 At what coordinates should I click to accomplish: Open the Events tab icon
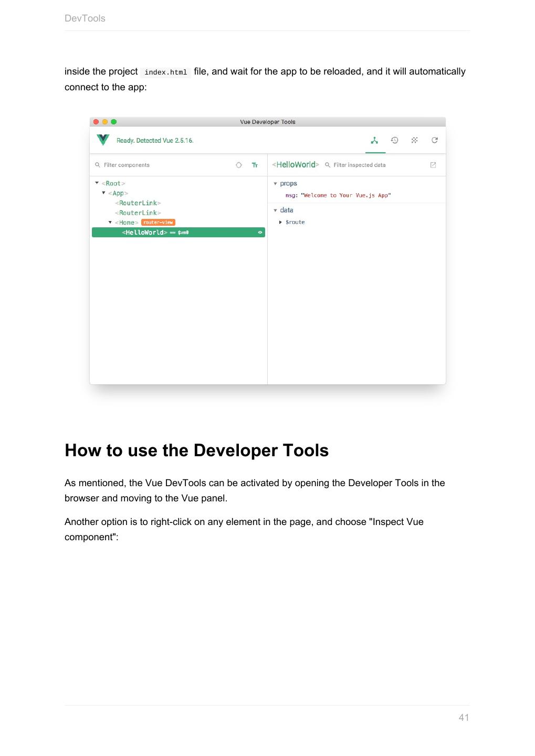tap(414, 140)
